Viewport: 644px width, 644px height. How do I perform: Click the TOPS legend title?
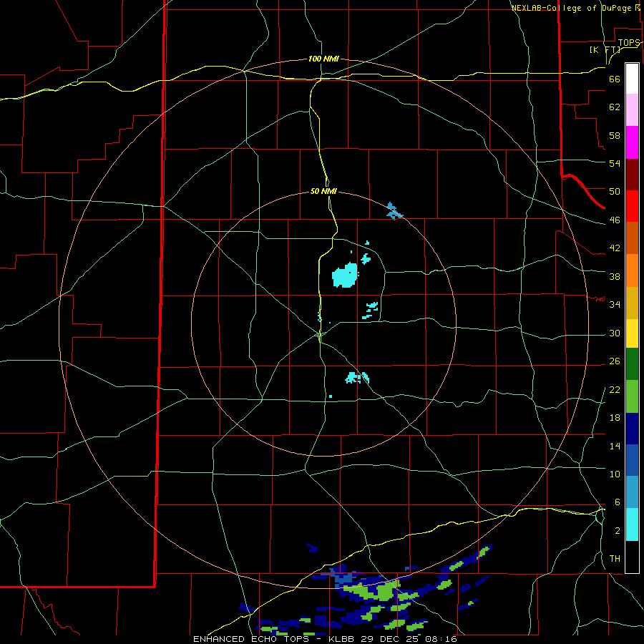tap(629, 43)
